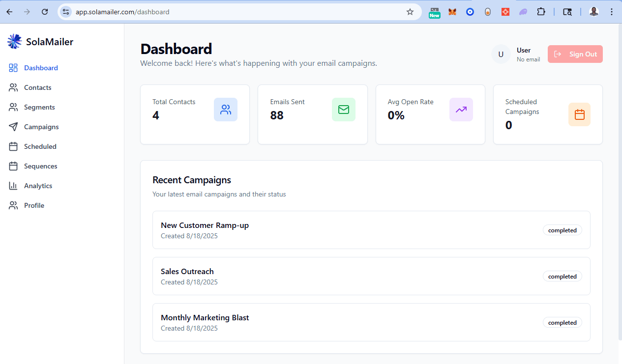Click the SolaMailer logo icon
The image size is (622, 364).
tap(14, 42)
